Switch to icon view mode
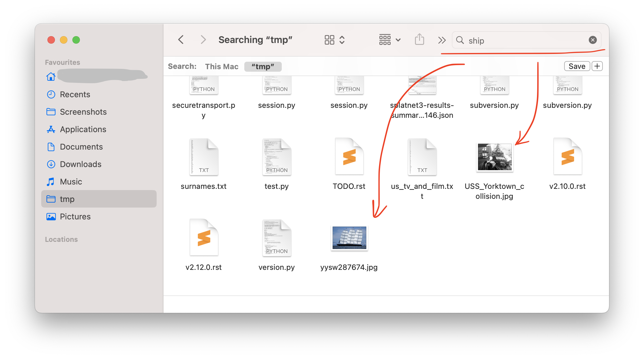 (329, 40)
